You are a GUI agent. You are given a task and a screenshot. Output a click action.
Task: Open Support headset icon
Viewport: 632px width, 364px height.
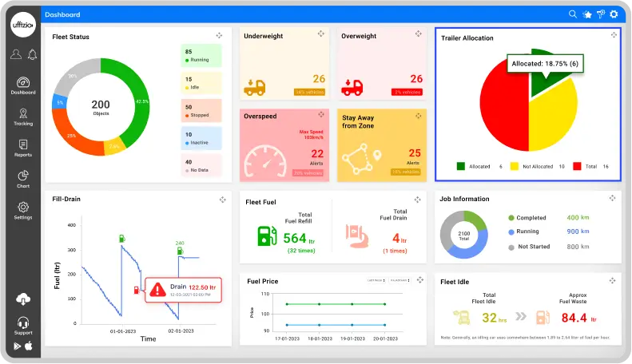23,324
